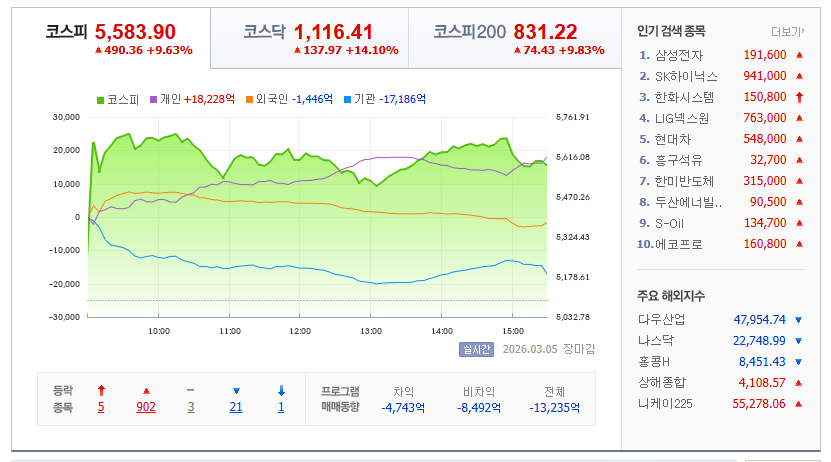Click the 한화시스템 upper-limit arrow icon

800,97
